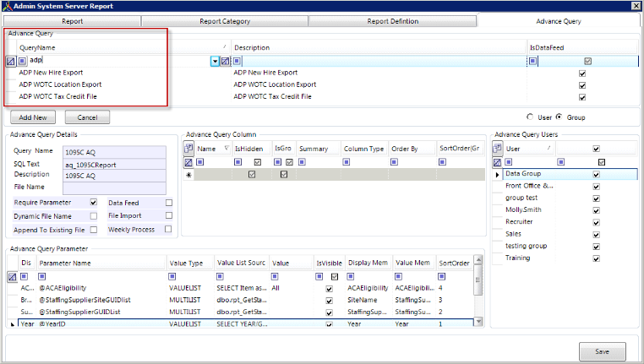Viewport: 644px width, 364px height.
Task: Click the Description filter condition icon
Action: coord(237,61)
